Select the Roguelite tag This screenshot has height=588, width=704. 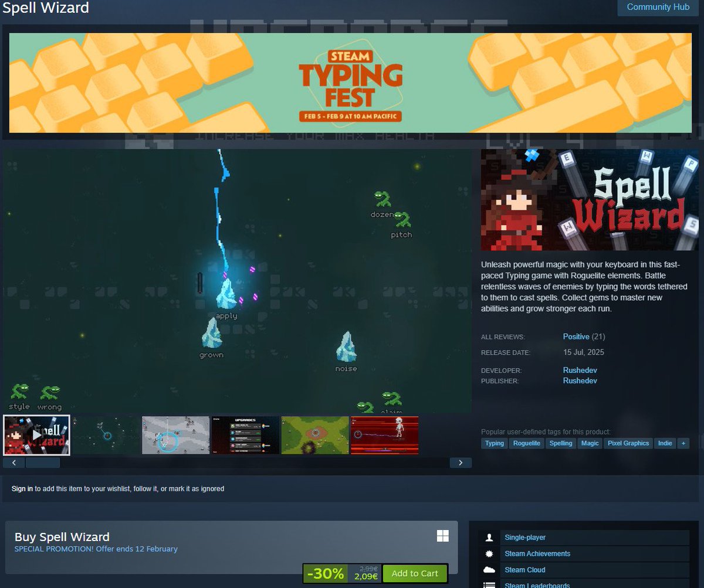527,443
